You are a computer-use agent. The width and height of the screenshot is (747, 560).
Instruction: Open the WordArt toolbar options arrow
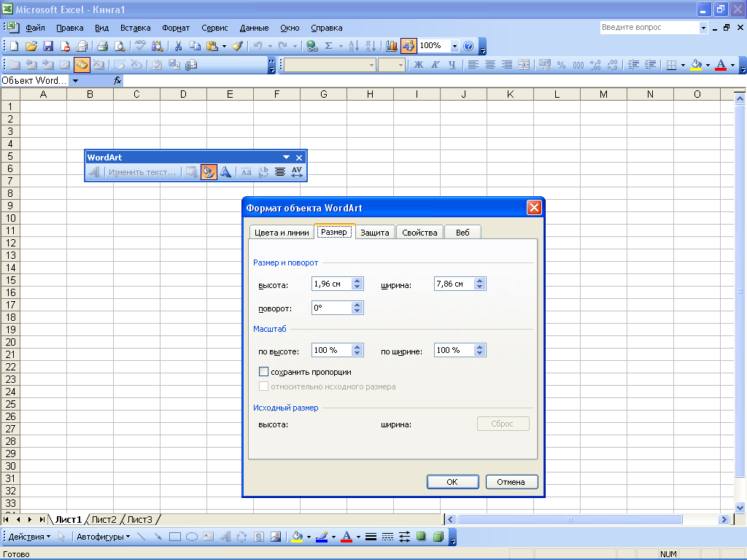pyautogui.click(x=286, y=157)
